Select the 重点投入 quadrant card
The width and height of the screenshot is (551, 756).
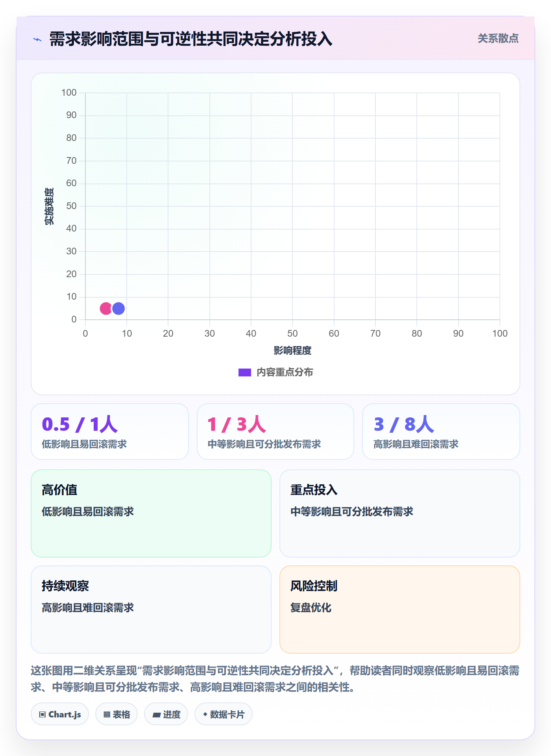(400, 513)
